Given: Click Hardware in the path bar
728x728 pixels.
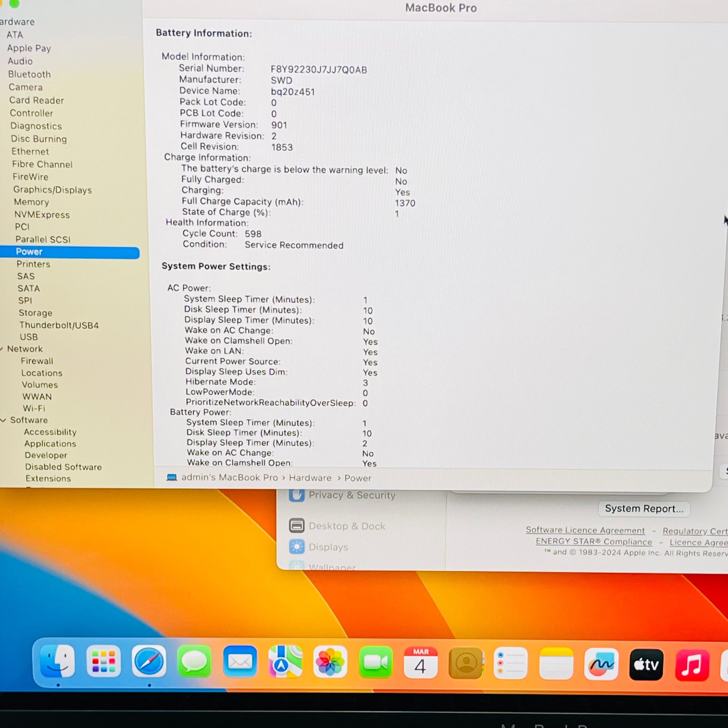Looking at the screenshot, I should coord(310,478).
